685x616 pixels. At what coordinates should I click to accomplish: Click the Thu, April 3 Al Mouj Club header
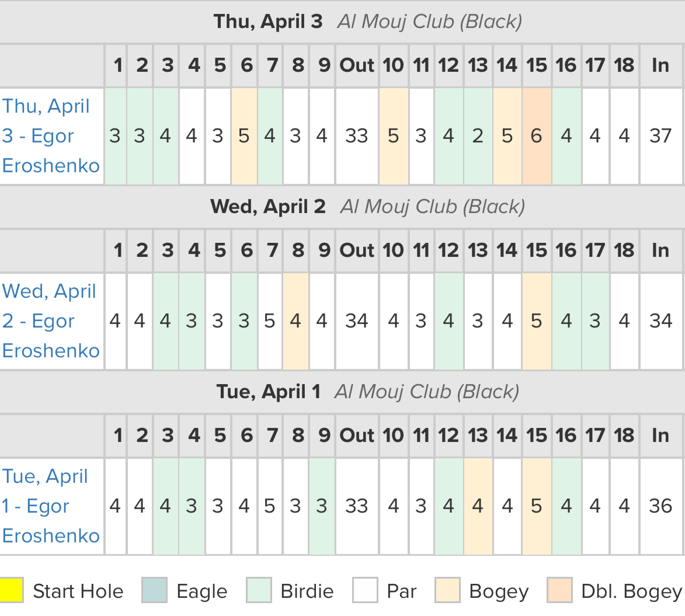368,22
